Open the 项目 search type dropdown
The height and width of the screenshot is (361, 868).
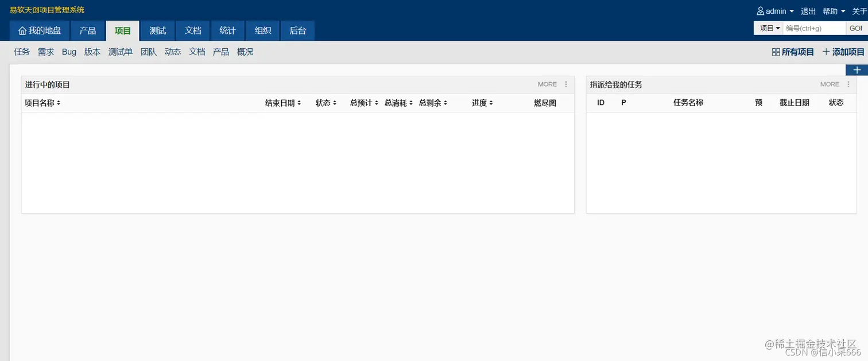[770, 28]
